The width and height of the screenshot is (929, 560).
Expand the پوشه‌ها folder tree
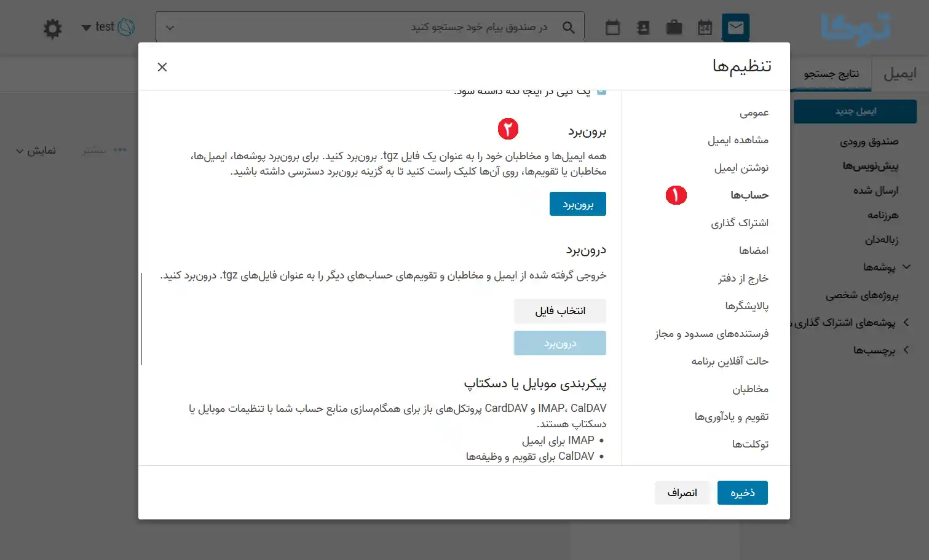(906, 267)
